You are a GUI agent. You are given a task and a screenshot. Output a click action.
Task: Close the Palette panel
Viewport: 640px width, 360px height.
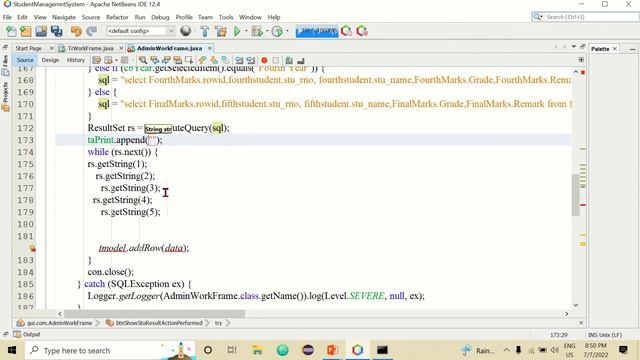coord(615,49)
